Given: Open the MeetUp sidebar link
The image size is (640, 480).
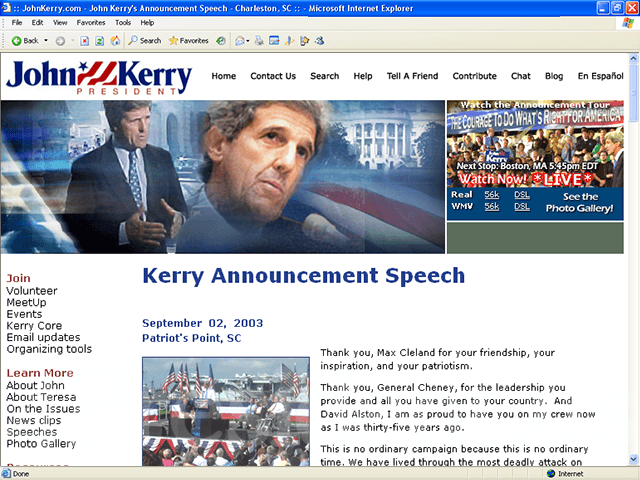Looking at the screenshot, I should point(27,302).
